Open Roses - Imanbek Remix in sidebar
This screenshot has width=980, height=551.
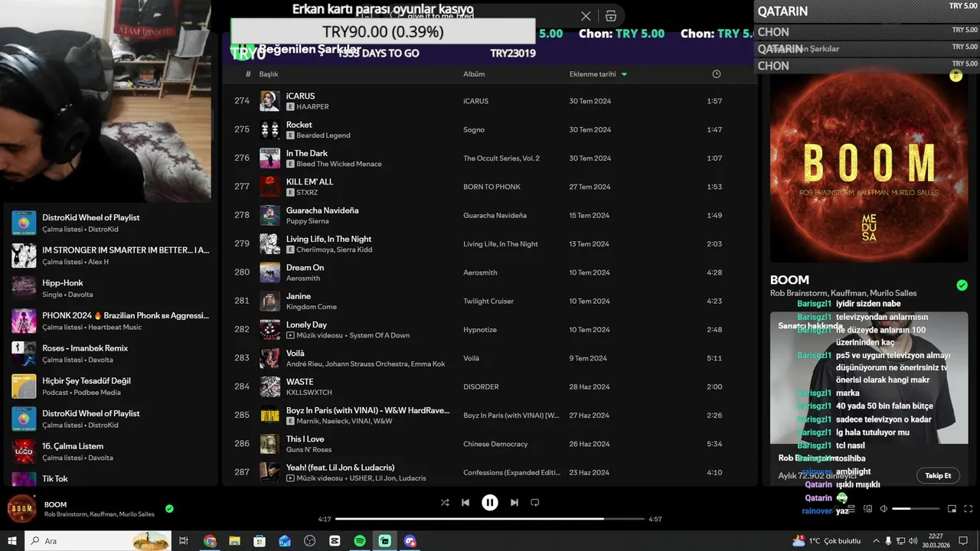point(111,354)
